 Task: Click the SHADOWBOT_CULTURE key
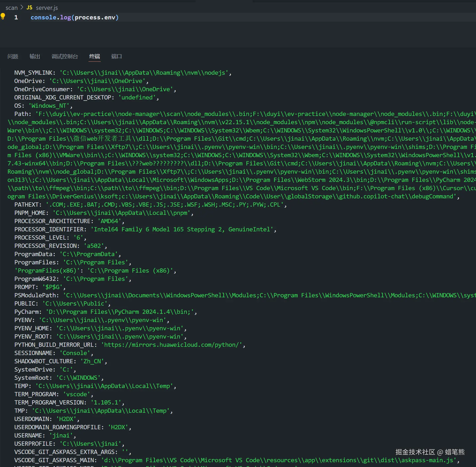pos(44,361)
